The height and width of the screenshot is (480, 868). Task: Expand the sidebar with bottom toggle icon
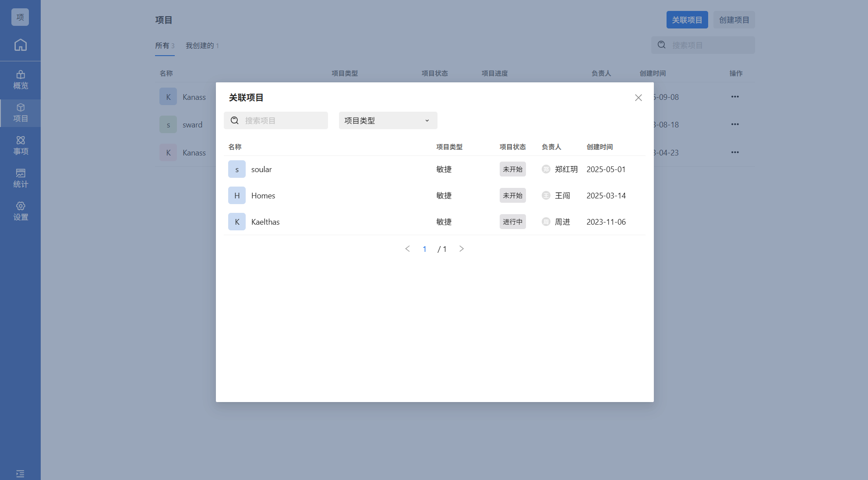(x=20, y=473)
